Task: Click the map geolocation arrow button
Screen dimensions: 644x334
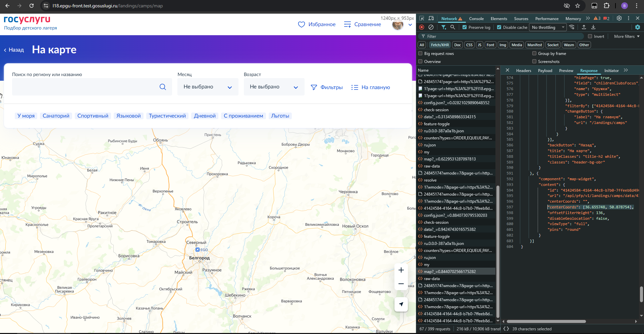Action: point(401,305)
